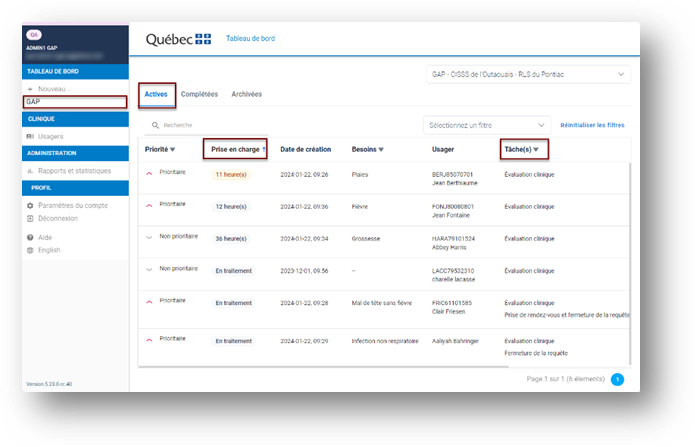The height and width of the screenshot is (447, 695).
Task: Click the table horizontal scrollbar
Action: coord(324,367)
